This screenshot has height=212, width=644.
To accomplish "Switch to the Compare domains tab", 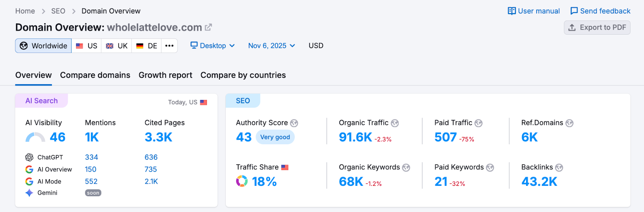I will pos(95,75).
